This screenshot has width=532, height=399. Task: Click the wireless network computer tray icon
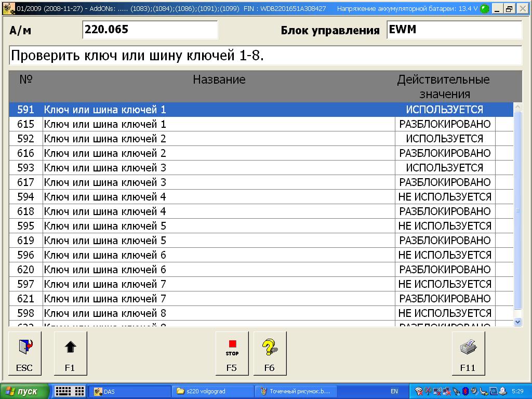[437, 391]
